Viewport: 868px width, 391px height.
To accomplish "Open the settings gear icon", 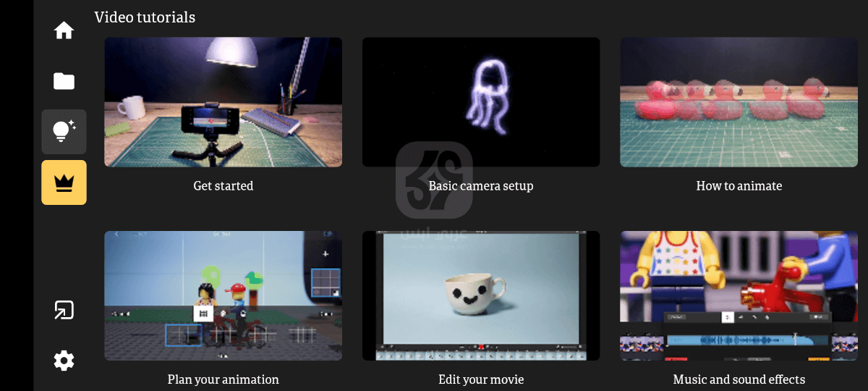I will (64, 361).
